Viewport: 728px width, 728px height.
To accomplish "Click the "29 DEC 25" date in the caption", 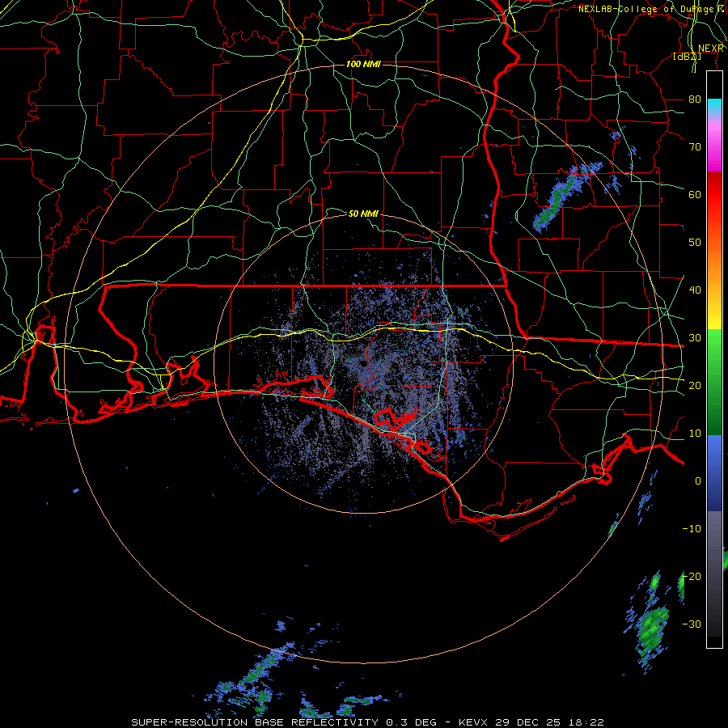I will pyautogui.click(x=528, y=722).
